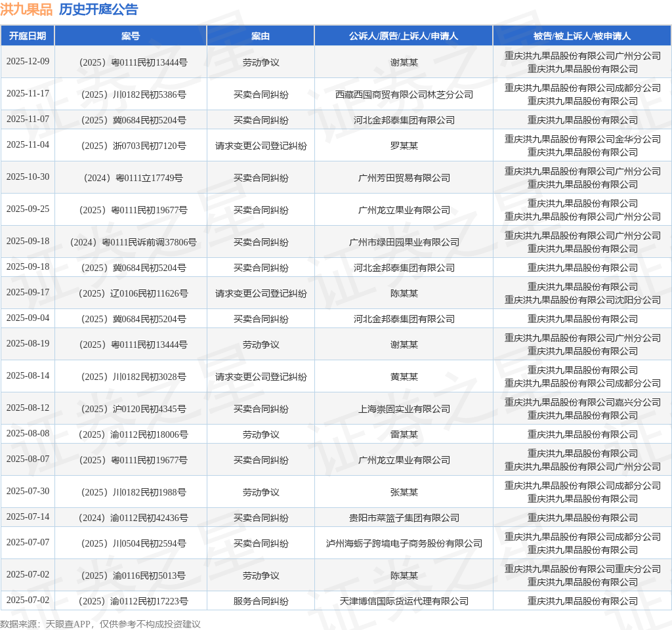
Task: Click case number (2025)川0182民初5386号
Action: [133, 94]
